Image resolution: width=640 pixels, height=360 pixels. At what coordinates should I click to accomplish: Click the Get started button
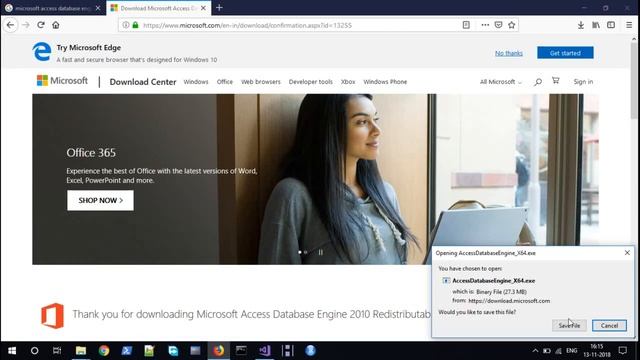pos(565,53)
